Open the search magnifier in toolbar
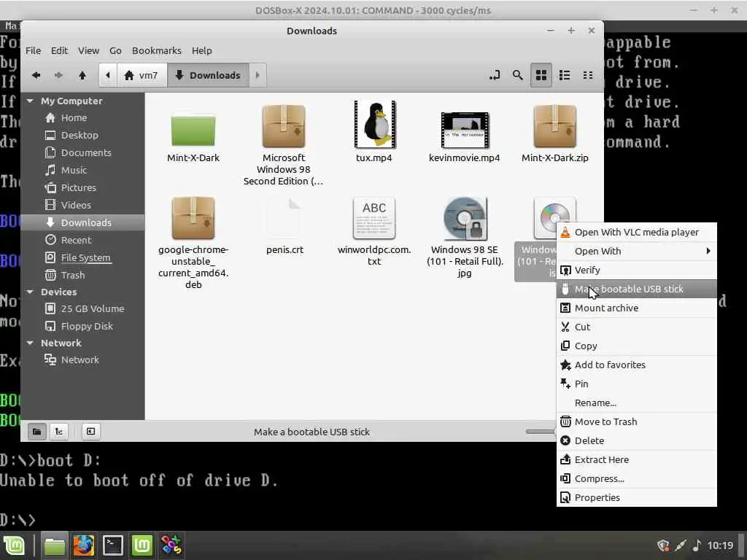 (517, 75)
